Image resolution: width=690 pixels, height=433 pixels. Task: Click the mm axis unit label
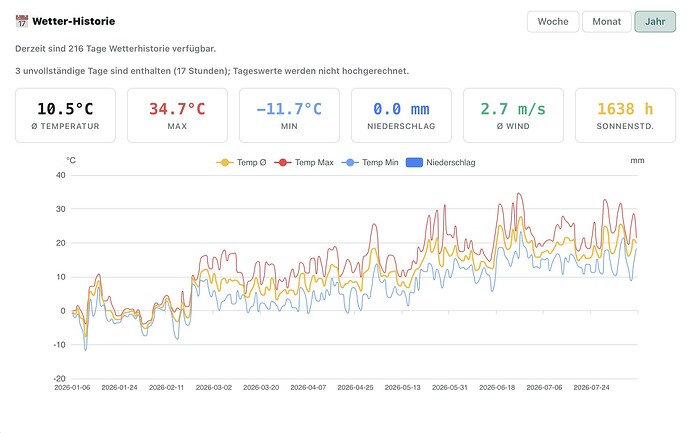coord(637,161)
